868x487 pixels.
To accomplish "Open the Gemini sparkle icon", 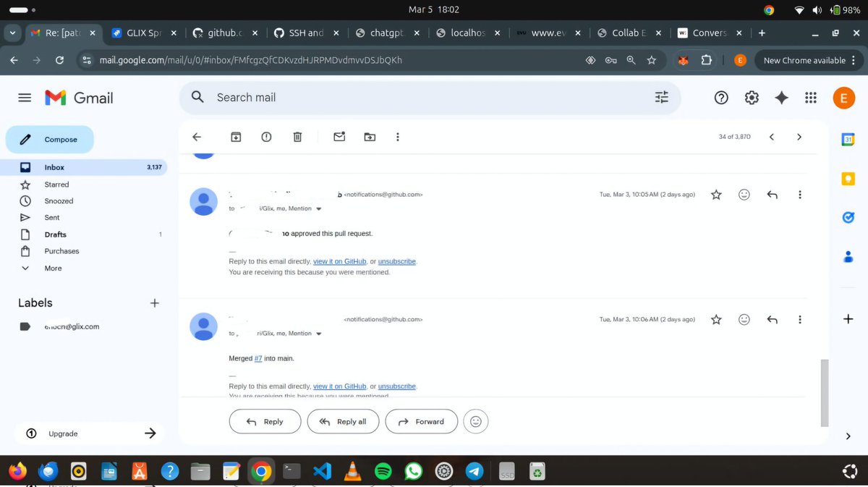I will tap(781, 98).
